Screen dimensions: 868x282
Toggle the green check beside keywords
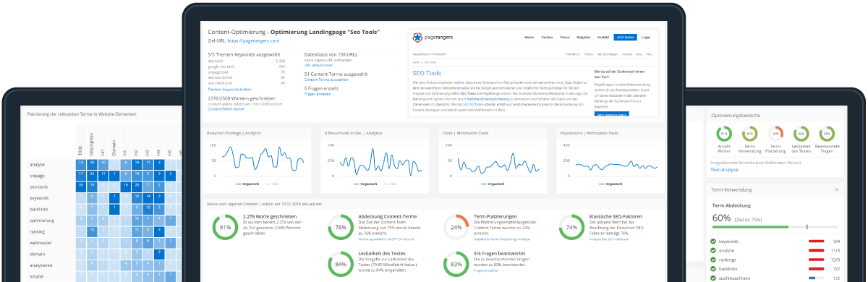[714, 242]
